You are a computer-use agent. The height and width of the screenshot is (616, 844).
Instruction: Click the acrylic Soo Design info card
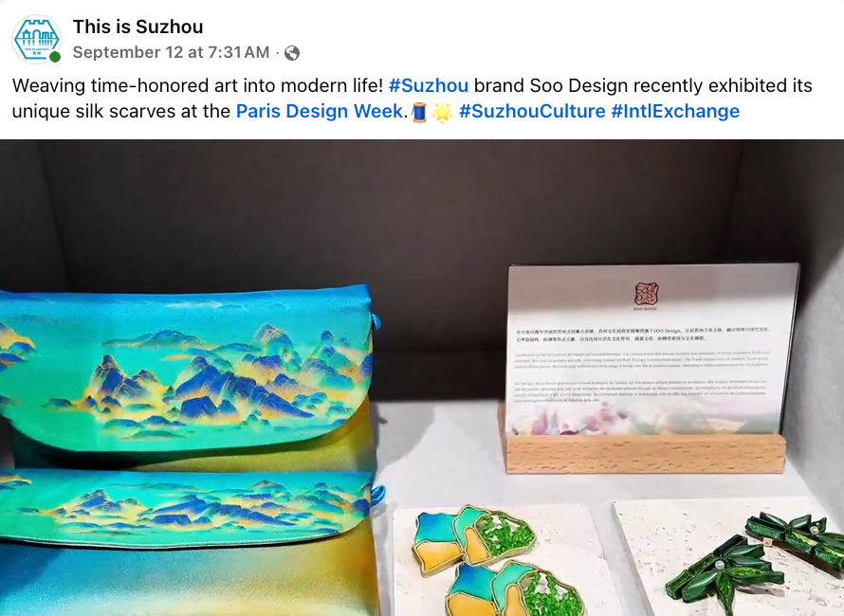[x=651, y=349]
